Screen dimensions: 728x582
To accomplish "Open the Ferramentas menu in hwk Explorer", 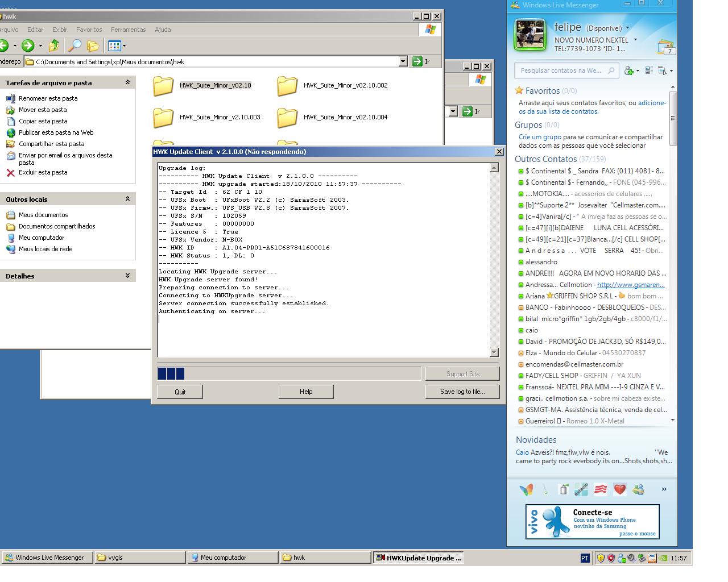I will pyautogui.click(x=129, y=30).
